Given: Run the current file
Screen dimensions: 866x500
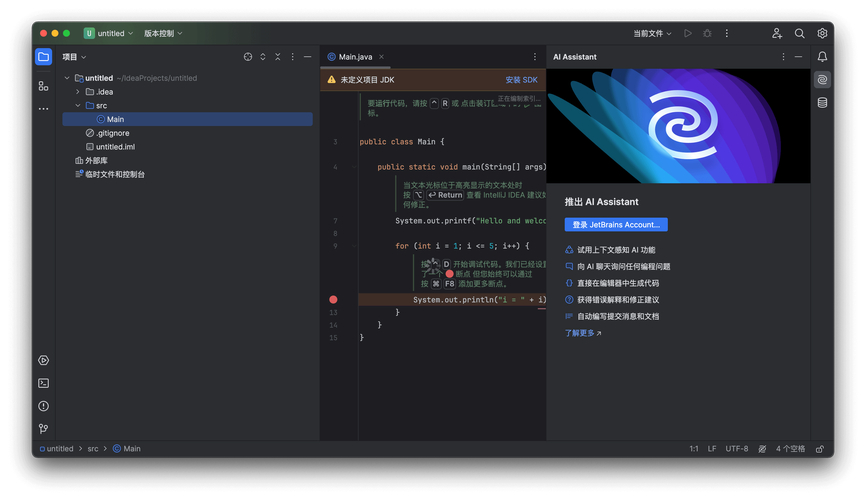Looking at the screenshot, I should tap(688, 33).
